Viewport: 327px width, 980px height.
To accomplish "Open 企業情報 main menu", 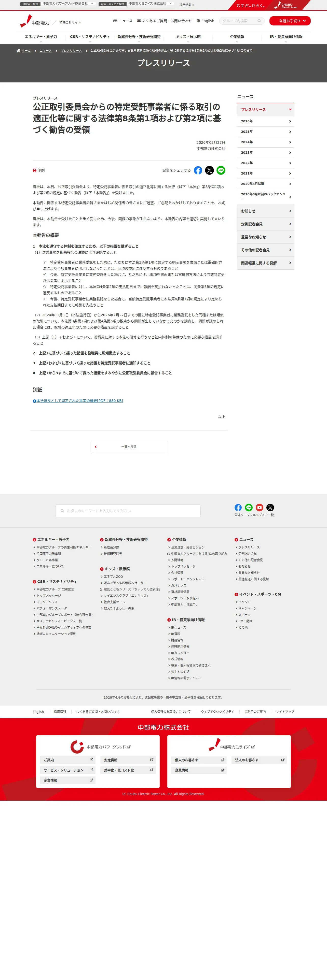I will point(237,37).
